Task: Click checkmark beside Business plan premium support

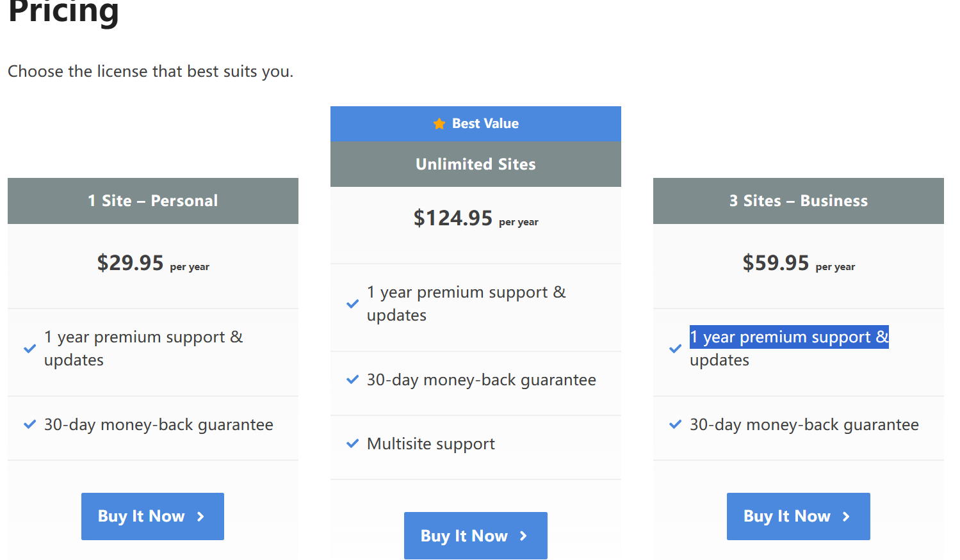Action: [x=675, y=349]
